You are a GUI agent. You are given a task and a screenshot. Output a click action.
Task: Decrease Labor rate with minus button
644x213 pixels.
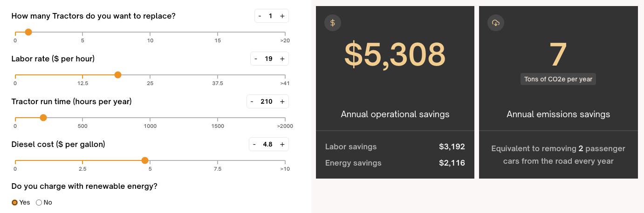click(256, 59)
